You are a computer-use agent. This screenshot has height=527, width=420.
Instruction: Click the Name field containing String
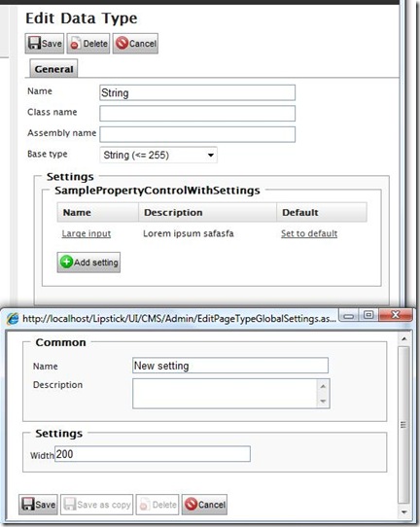[x=197, y=92]
